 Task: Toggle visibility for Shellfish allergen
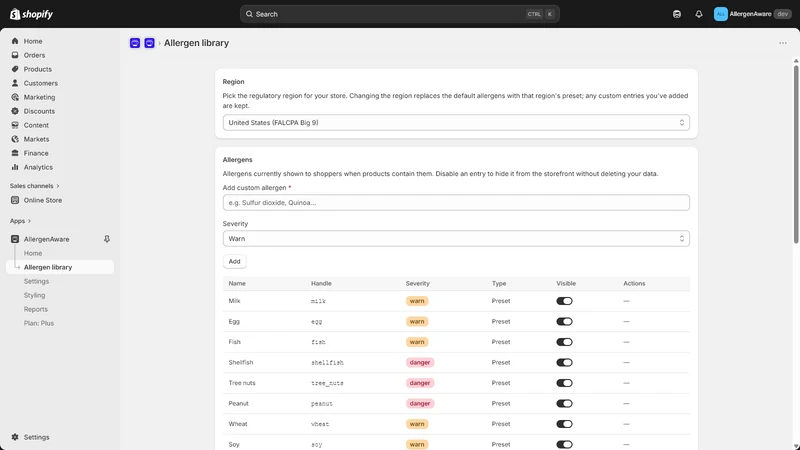pyautogui.click(x=564, y=362)
